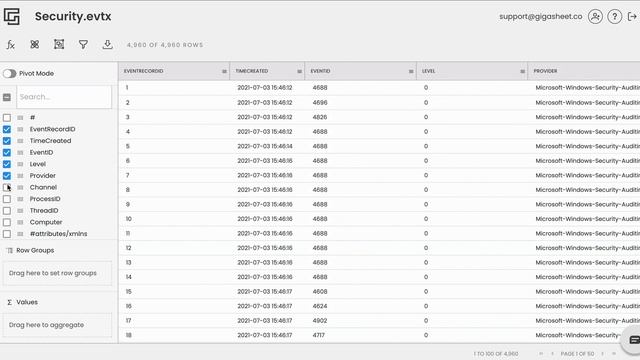Uncheck the Level checkbox
Image resolution: width=640 pixels, height=360 pixels.
tap(7, 164)
